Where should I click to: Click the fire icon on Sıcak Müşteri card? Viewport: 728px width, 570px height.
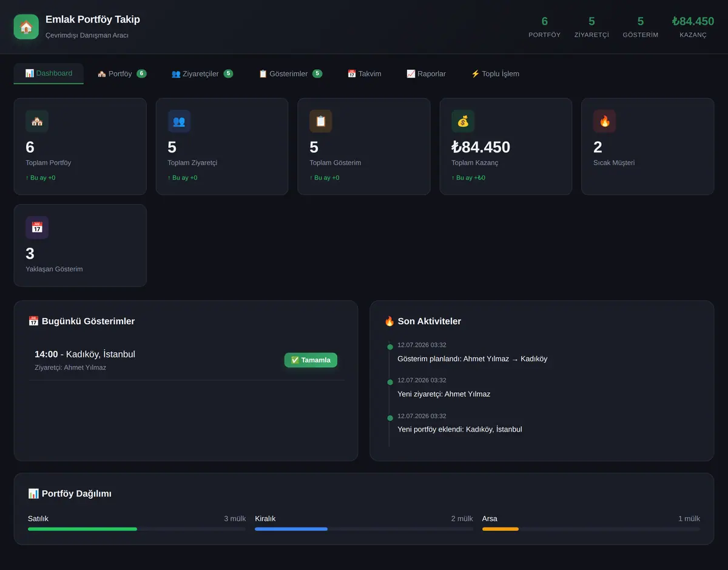(x=605, y=121)
